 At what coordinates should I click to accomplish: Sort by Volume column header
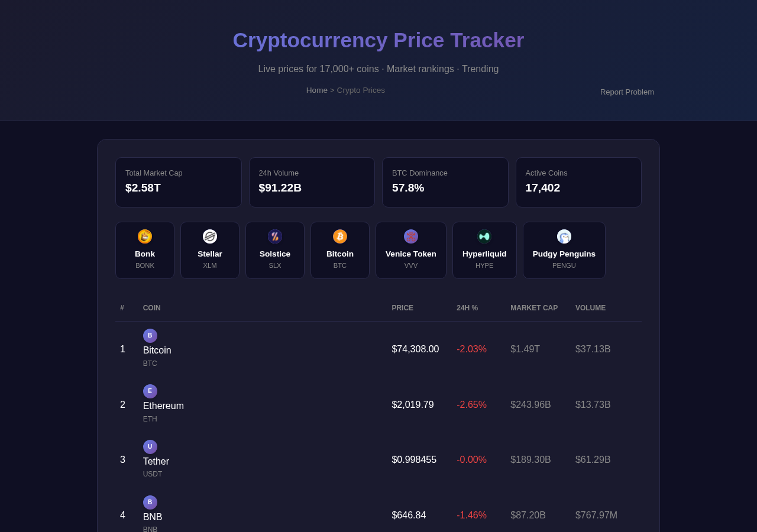click(x=590, y=308)
